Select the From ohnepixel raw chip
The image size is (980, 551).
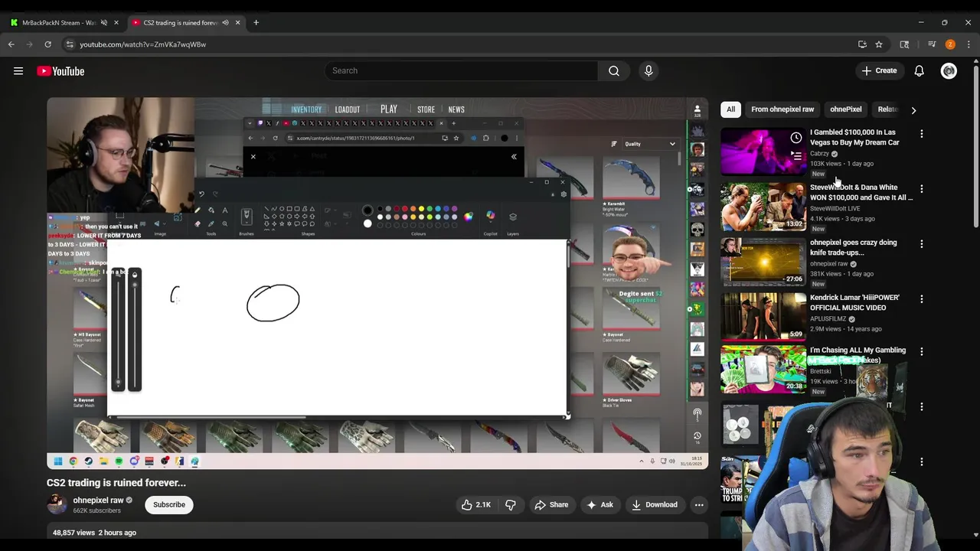click(782, 109)
